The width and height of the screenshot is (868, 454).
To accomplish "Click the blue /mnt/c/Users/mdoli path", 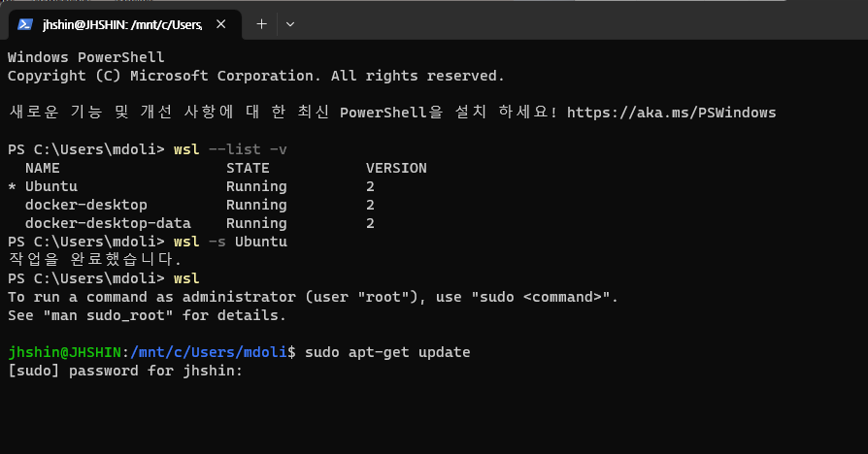I will click(x=209, y=352).
